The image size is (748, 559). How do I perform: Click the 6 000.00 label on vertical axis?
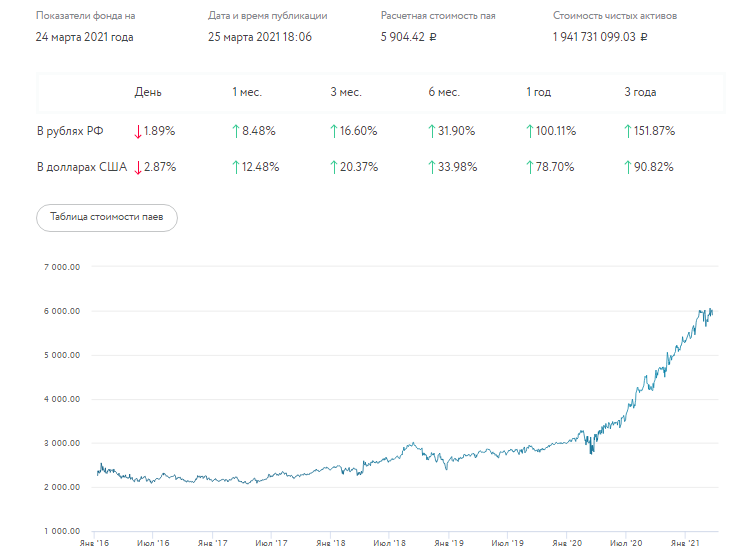(60, 311)
